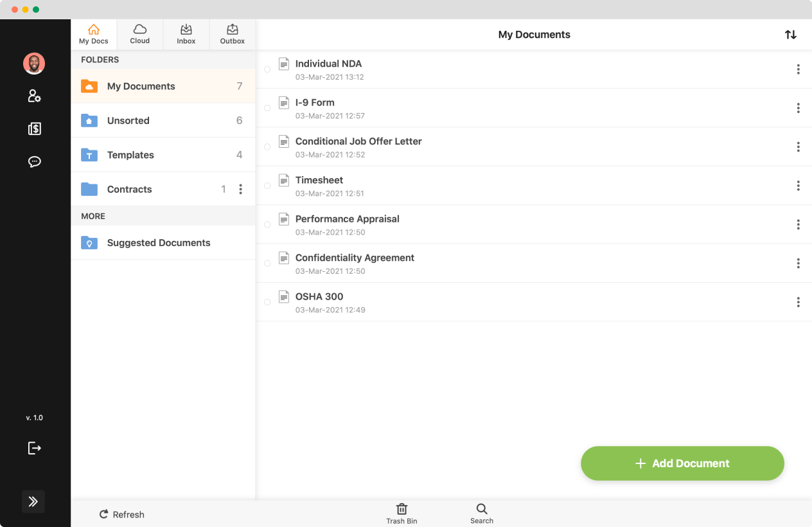Click the logout icon in sidebar
This screenshot has height=527, width=812.
click(x=34, y=448)
